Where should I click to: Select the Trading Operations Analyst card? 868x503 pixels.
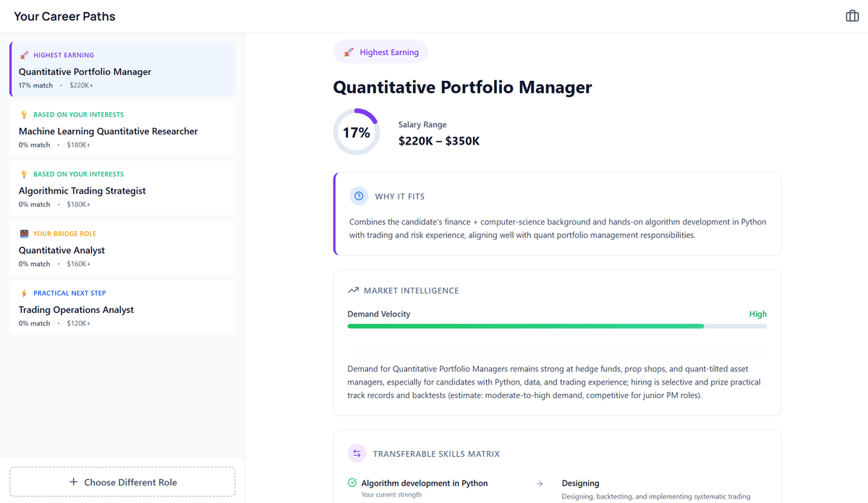coord(122,308)
